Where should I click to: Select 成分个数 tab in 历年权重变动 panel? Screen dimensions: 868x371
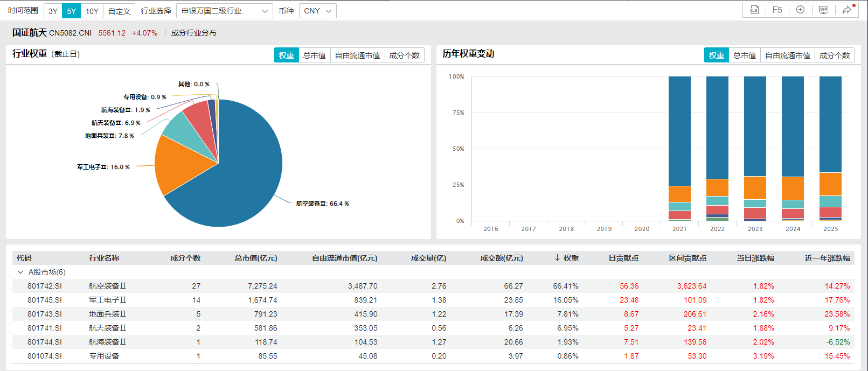coord(834,55)
